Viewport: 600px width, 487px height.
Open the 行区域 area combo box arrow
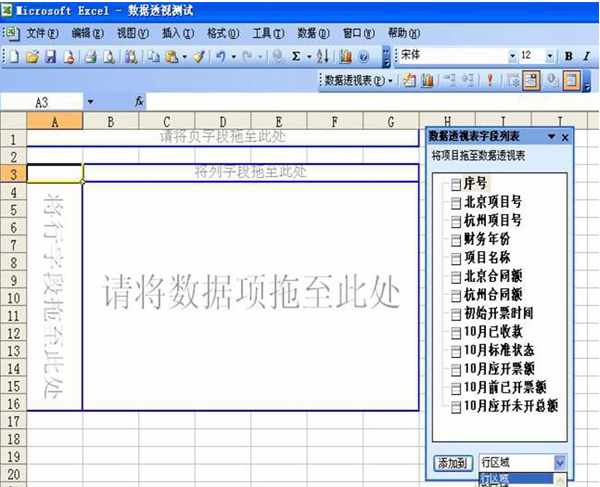tap(560, 463)
